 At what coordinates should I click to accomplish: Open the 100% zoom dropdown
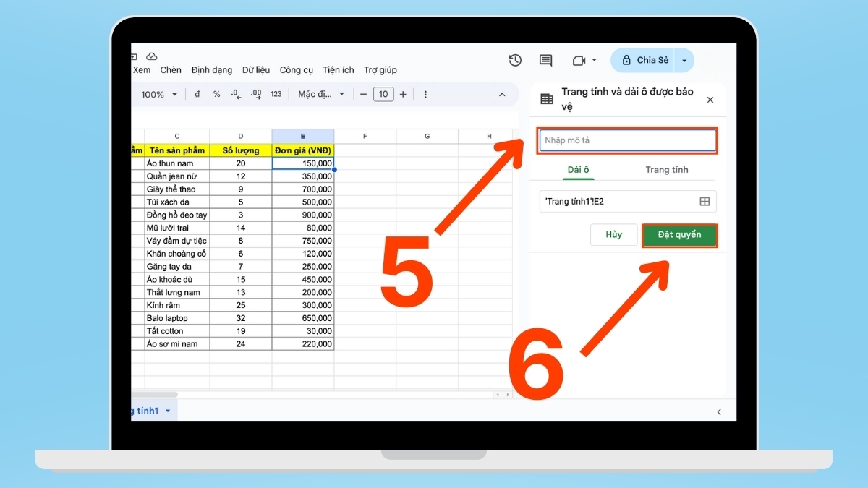159,95
